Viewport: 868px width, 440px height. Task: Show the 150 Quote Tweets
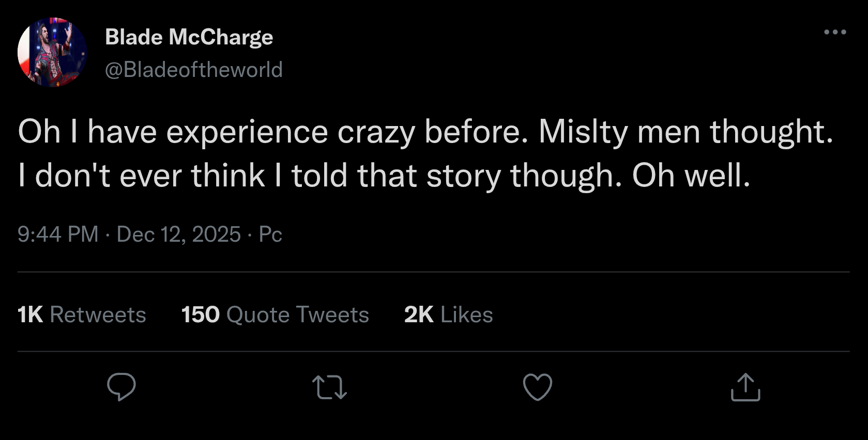[x=275, y=315]
